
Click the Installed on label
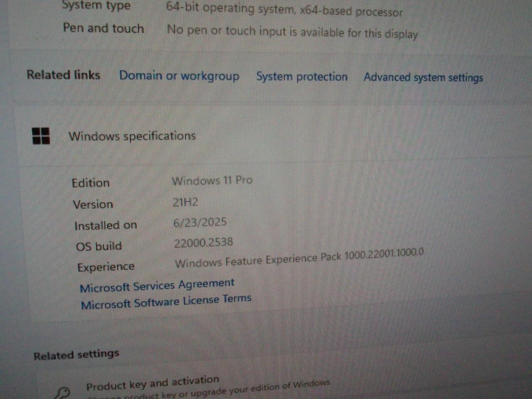[106, 226]
